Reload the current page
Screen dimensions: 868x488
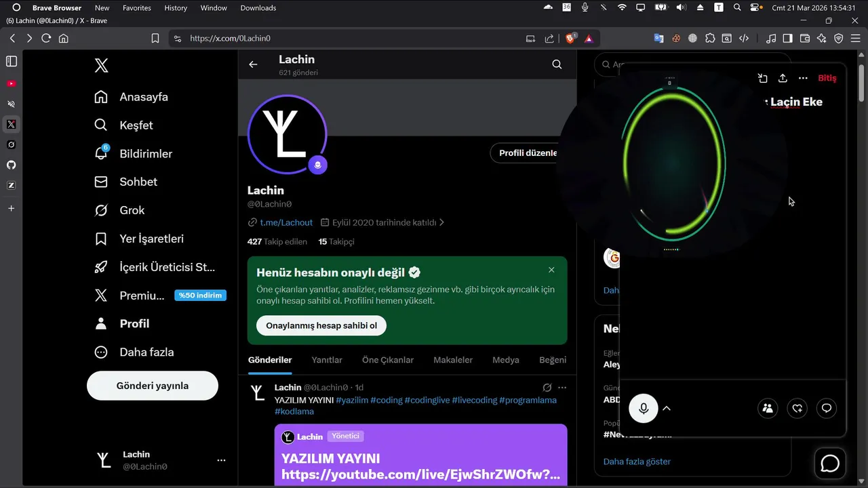[x=46, y=39]
